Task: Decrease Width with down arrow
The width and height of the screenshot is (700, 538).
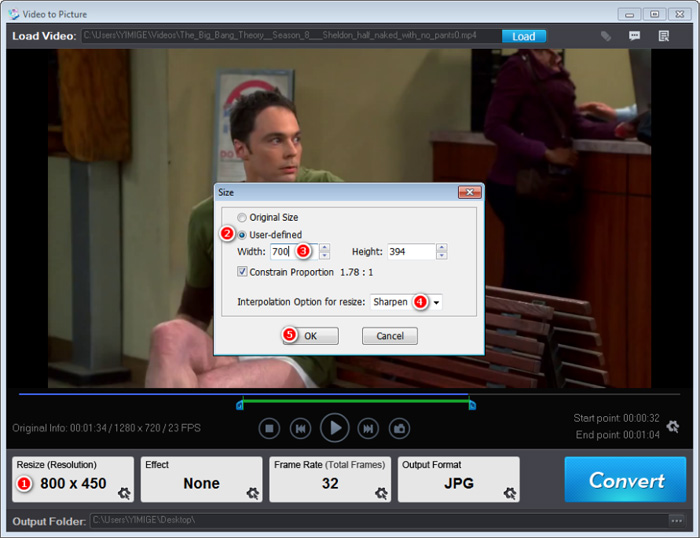Action: [325, 255]
